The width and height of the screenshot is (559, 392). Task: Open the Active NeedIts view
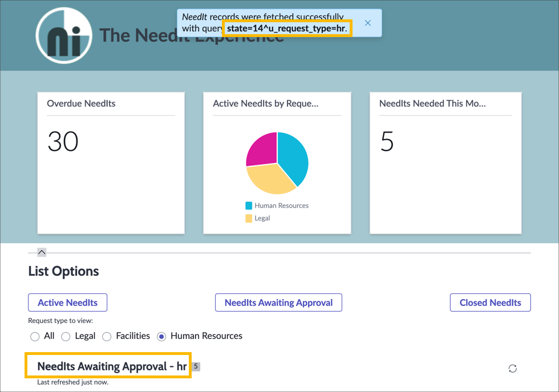67,303
